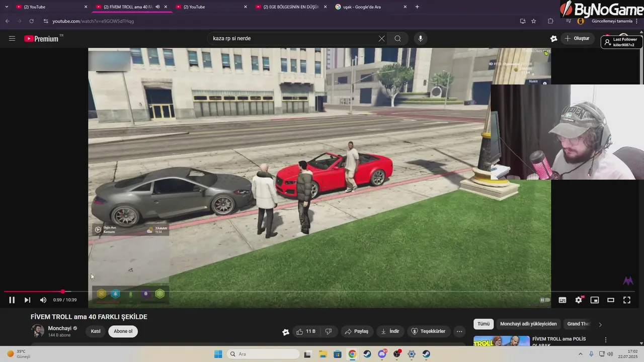Open Discord from the taskbar

(x=382, y=354)
